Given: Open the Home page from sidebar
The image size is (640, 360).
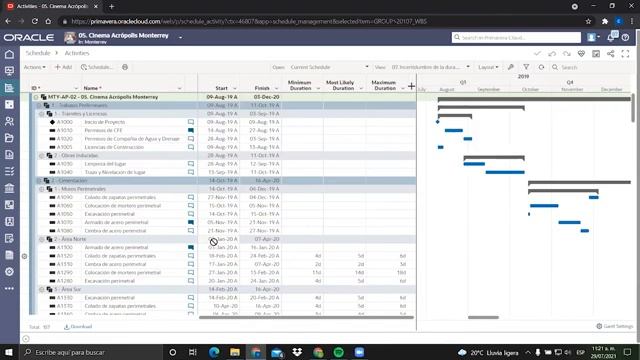Looking at the screenshot, I should 9,54.
